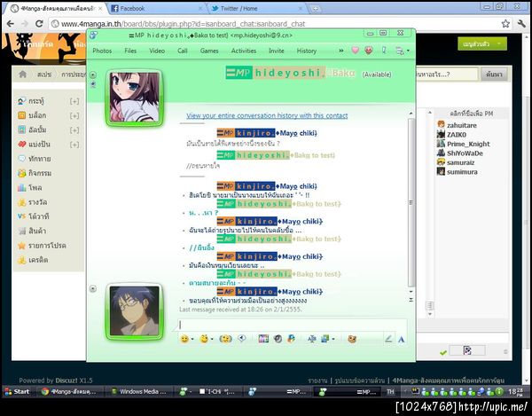Click the message input box in chat window
This screenshot has height=416, width=532.
click(x=292, y=325)
